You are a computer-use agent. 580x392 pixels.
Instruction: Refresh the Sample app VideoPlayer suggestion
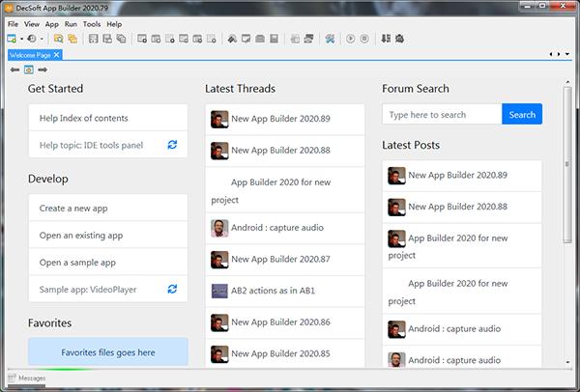(172, 289)
